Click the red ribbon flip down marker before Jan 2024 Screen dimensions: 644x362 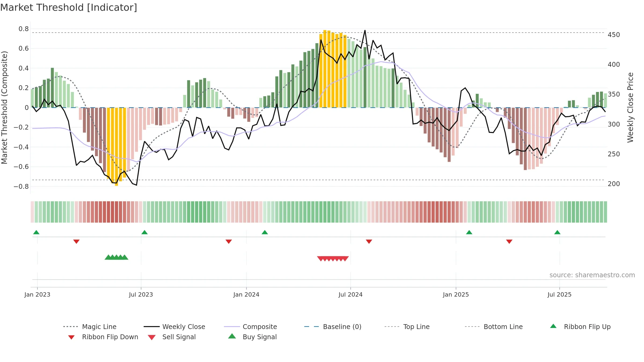(229, 242)
